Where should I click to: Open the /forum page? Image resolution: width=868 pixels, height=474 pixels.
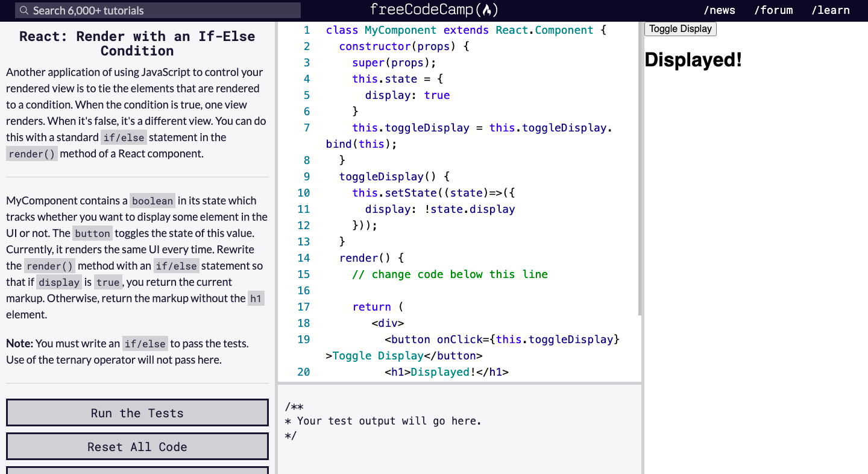point(773,10)
